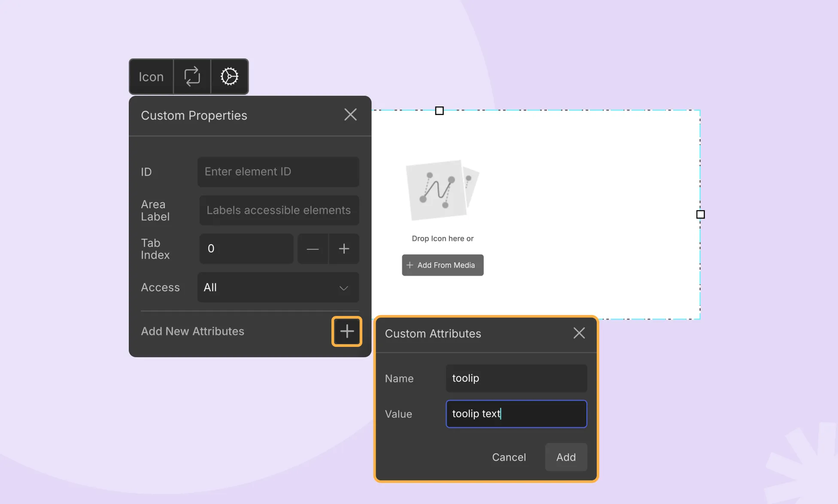Increase Tab Index with plus button

344,249
